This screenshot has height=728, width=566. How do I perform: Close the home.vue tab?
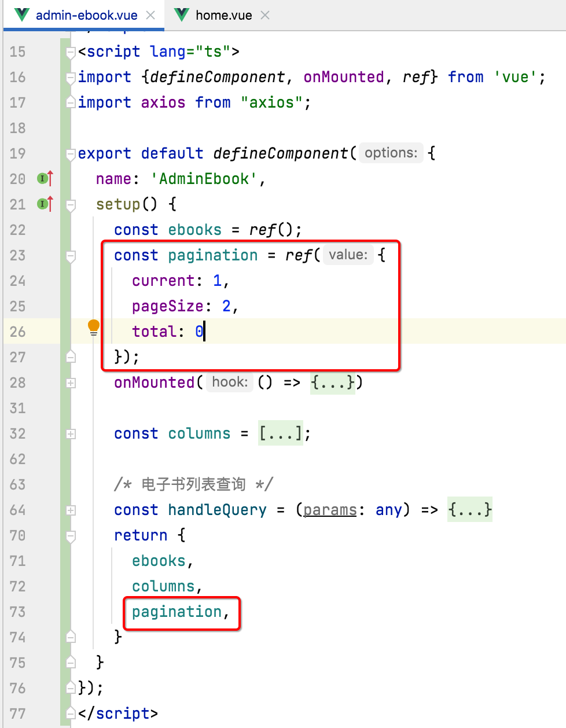[265, 15]
